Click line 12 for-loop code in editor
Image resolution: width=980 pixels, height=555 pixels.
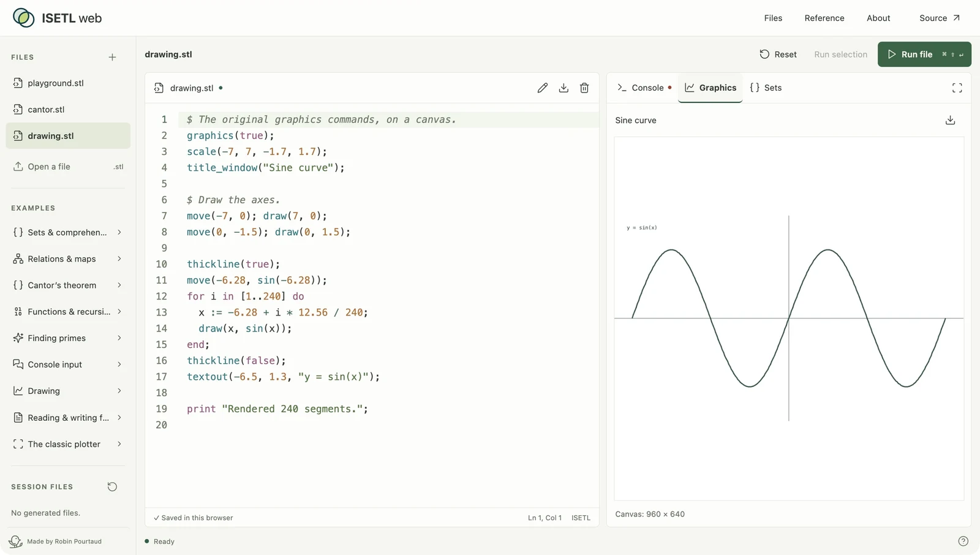246,296
